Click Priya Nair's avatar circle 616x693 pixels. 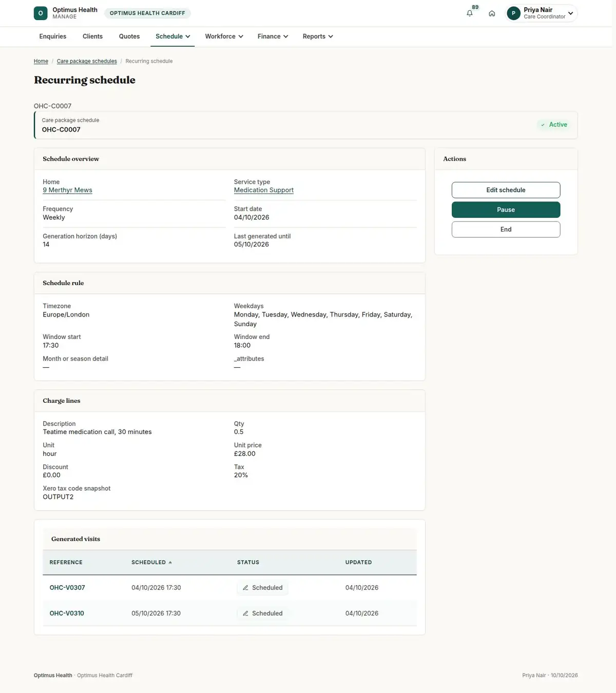pos(513,13)
